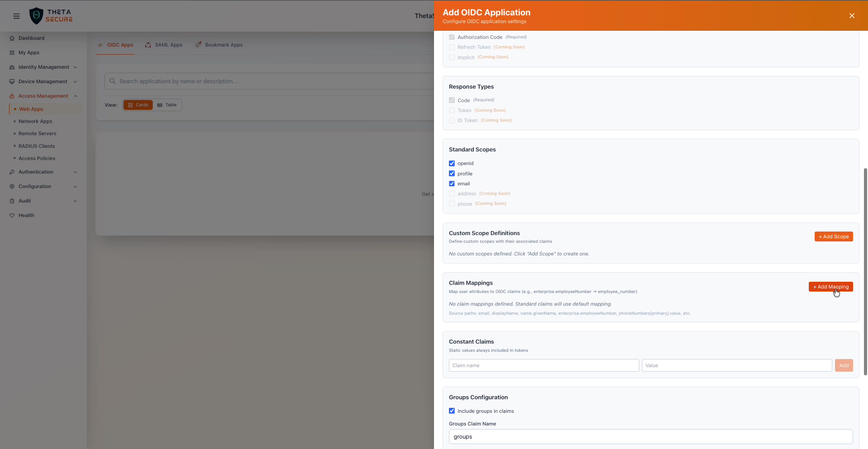Select the Health heart icon
The width and height of the screenshot is (868, 449).
pos(12,215)
